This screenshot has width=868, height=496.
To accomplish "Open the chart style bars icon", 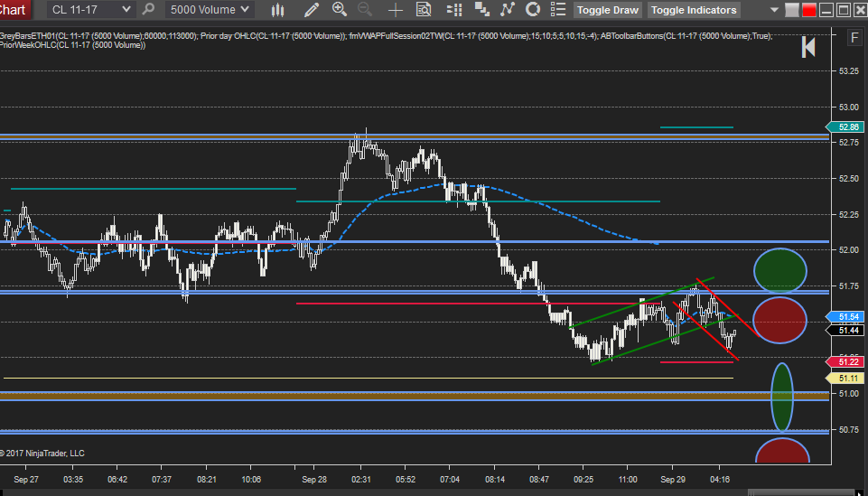I will (278, 9).
